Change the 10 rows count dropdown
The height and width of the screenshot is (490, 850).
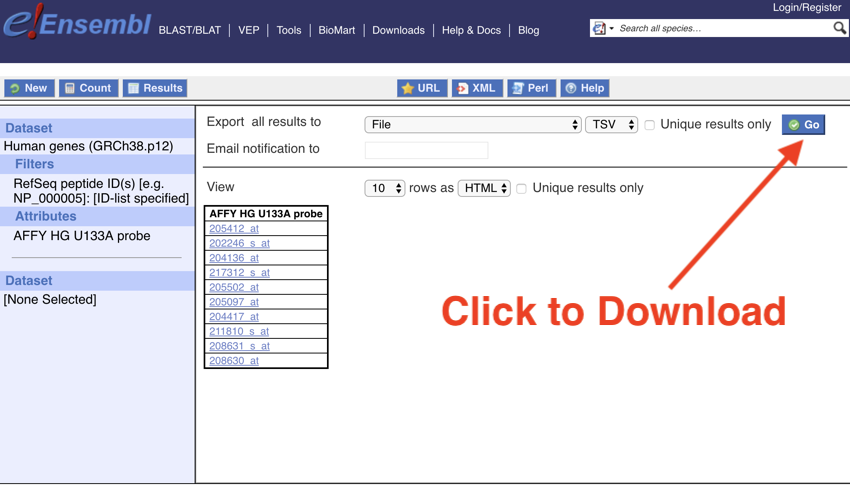(384, 188)
